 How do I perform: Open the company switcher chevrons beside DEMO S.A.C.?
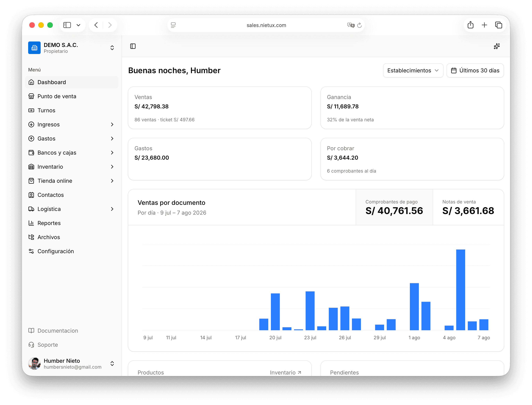click(x=112, y=48)
